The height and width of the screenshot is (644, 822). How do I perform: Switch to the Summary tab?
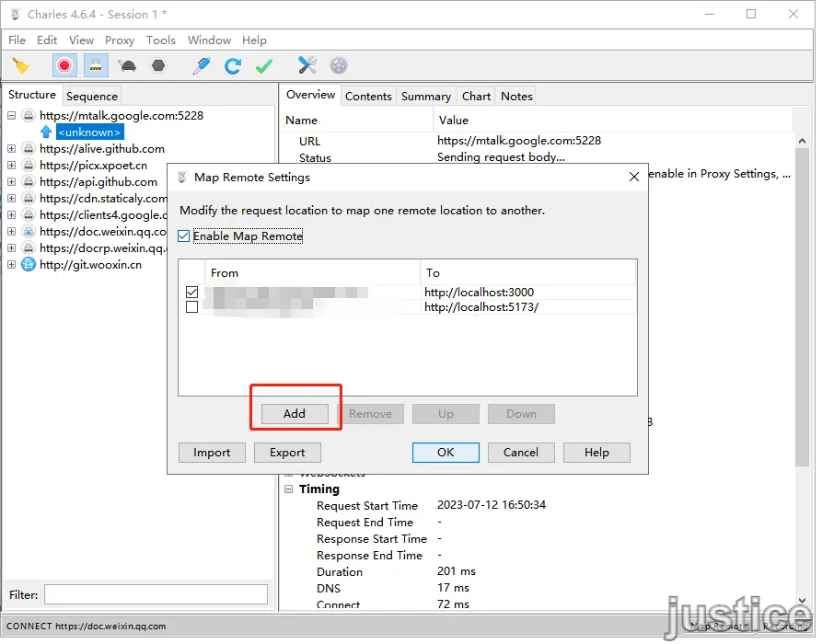(x=427, y=97)
